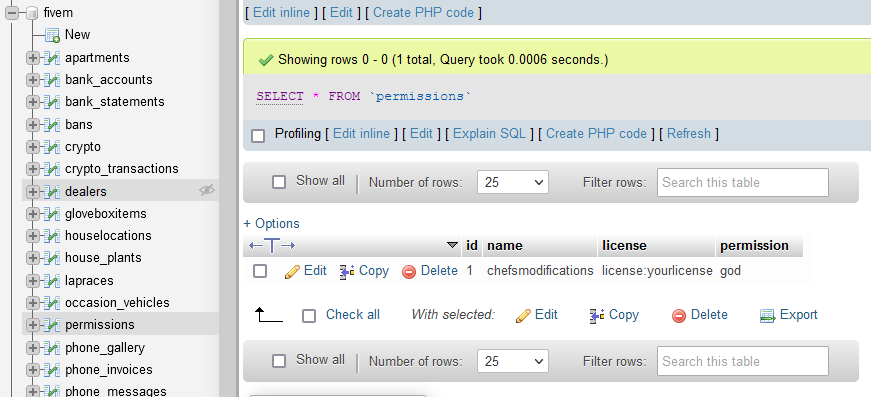Screen dimensions: 871x397
Task: Click the Check all link
Action: pyautogui.click(x=353, y=315)
